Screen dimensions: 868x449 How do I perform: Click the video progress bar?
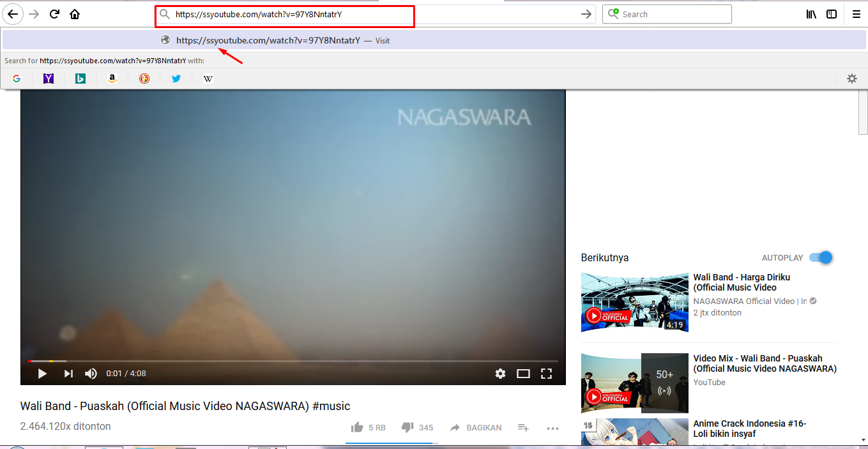tap(293, 361)
